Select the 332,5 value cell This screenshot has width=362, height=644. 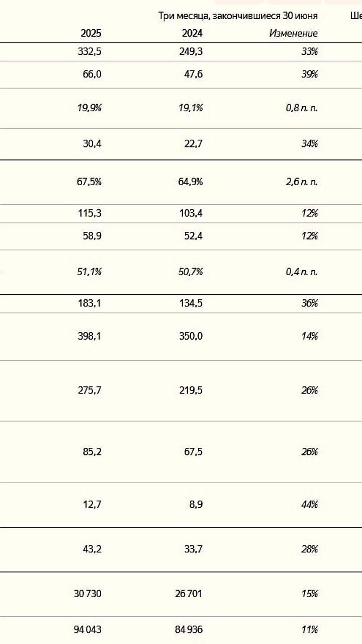pos(90,51)
